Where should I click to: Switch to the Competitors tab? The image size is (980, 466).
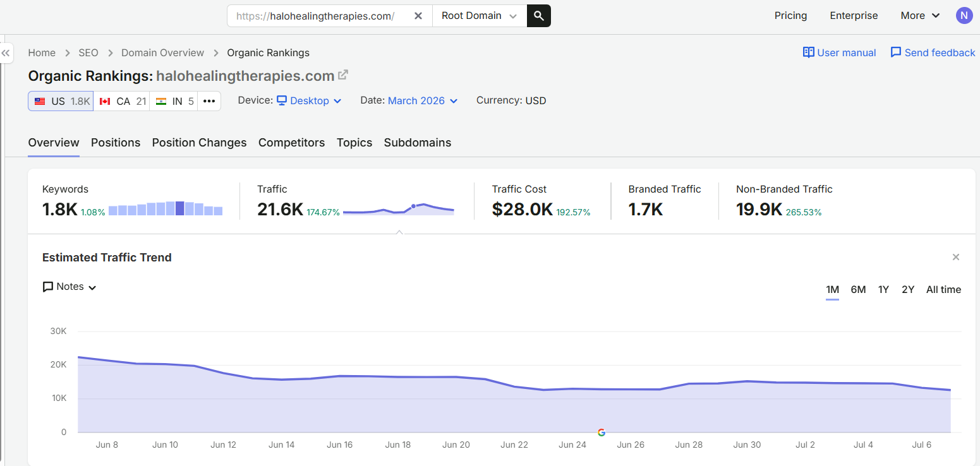click(x=291, y=143)
